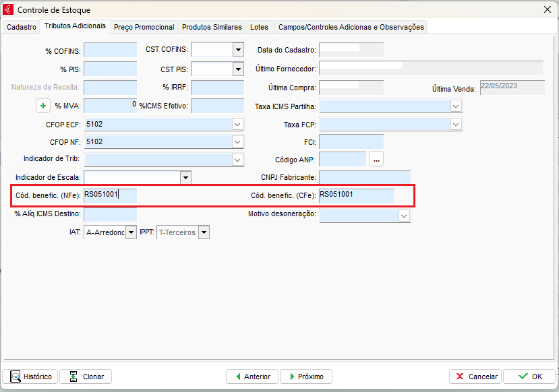
Task: Expand the CFOP ECF dropdown list
Action: coord(237,124)
